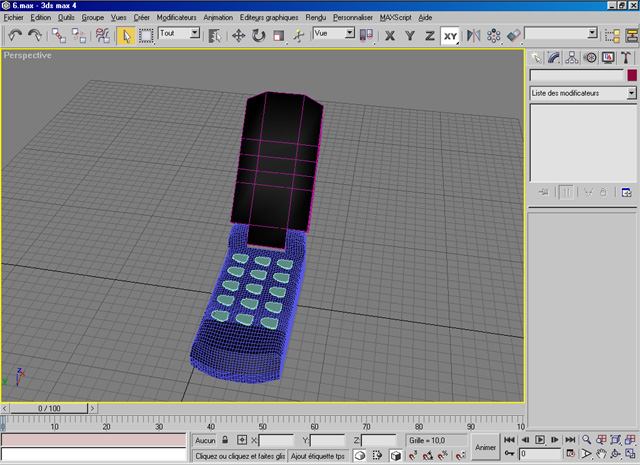
Task: Click the Zoom magnifier viewport control
Action: point(586,440)
